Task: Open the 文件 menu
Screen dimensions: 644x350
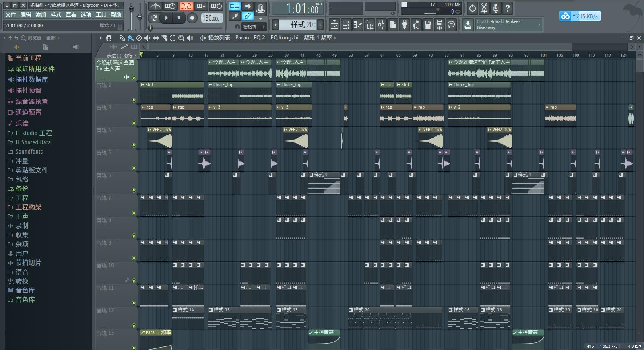Action: click(10, 14)
